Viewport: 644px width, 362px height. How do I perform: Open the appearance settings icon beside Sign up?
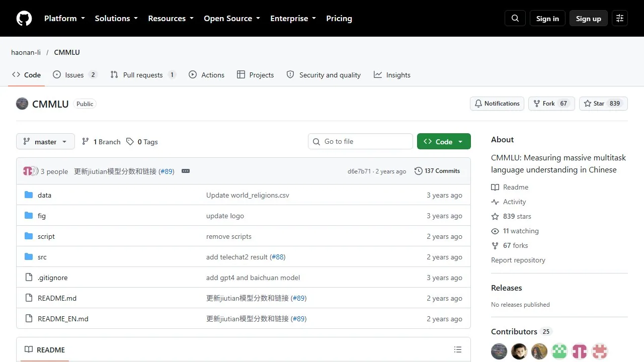pos(620,19)
